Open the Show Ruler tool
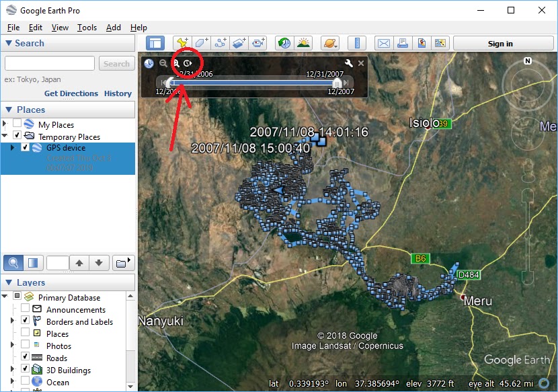Screen dimensions: 558x392 tap(358, 43)
